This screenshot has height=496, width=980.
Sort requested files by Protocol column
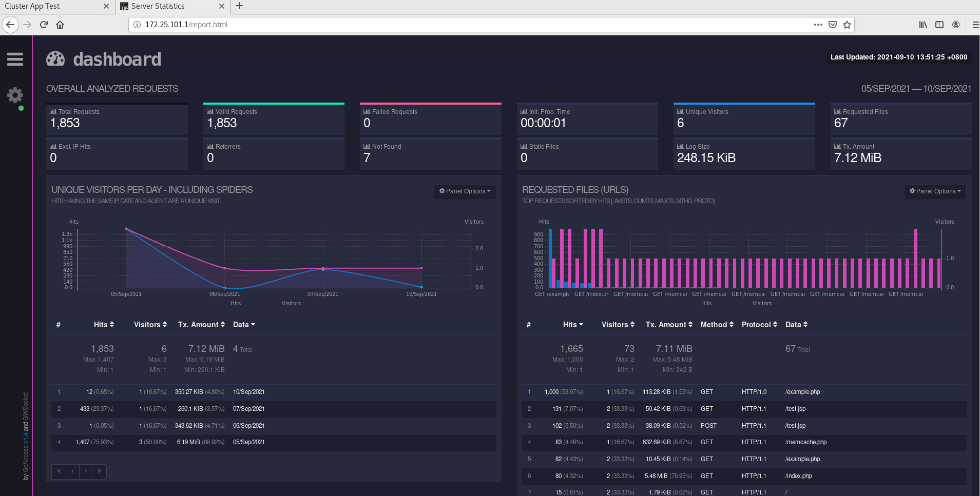(760, 325)
